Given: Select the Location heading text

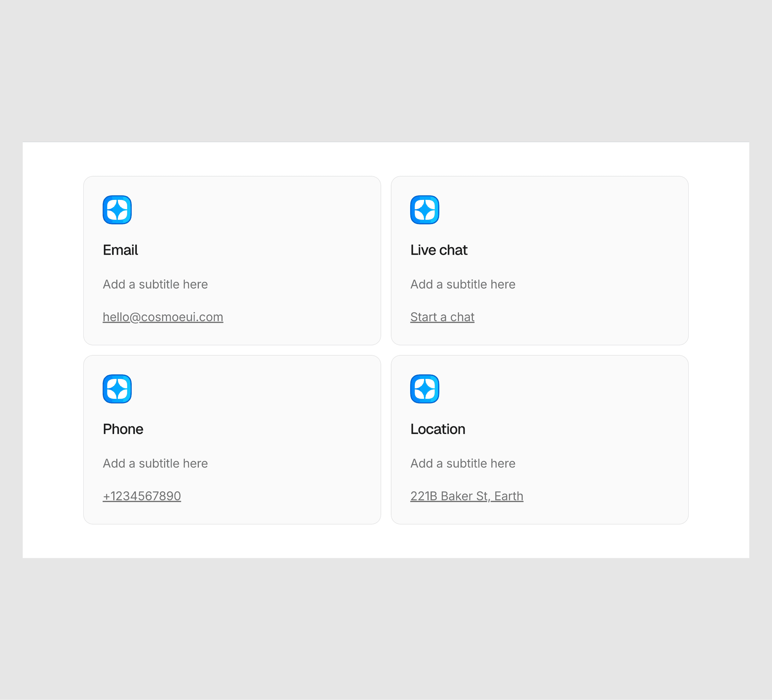Looking at the screenshot, I should (438, 429).
